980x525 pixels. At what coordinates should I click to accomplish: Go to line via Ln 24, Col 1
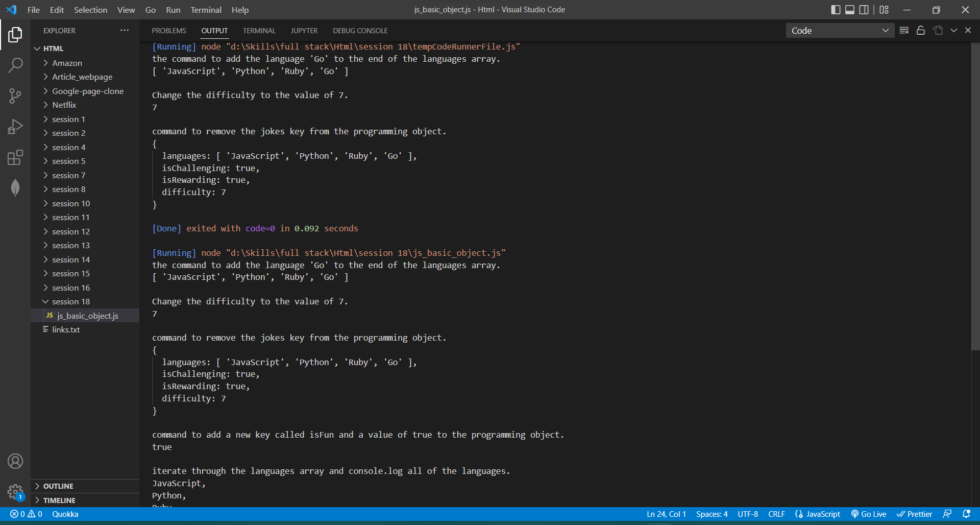pos(666,514)
